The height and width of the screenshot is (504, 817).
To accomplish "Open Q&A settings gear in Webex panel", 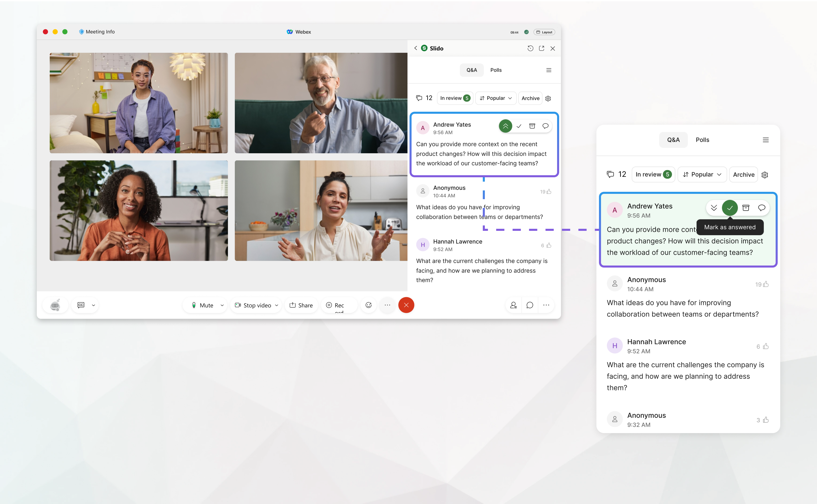I will (548, 98).
